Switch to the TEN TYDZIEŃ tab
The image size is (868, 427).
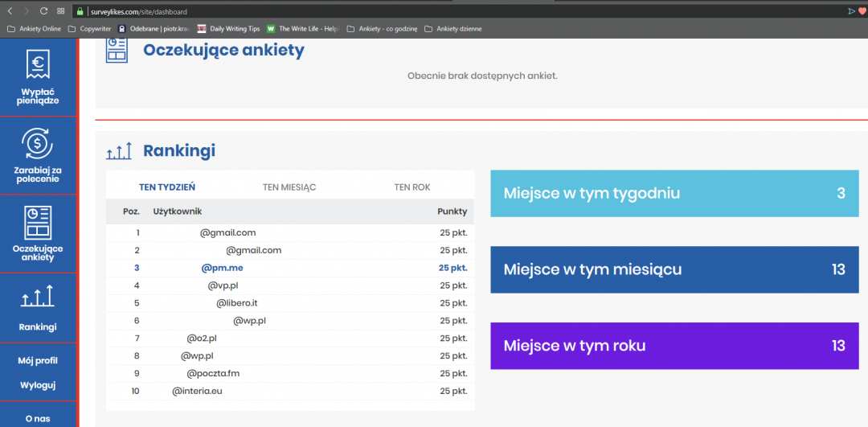(x=167, y=187)
